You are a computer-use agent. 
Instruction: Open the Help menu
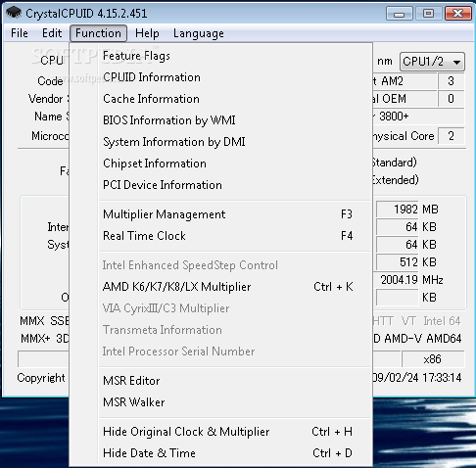point(147,33)
